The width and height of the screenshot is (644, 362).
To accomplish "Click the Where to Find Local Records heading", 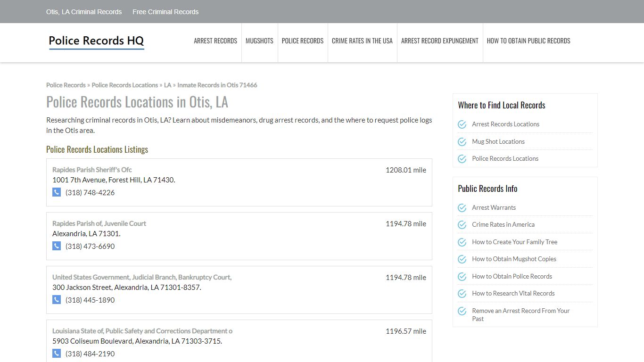I will point(502,105).
